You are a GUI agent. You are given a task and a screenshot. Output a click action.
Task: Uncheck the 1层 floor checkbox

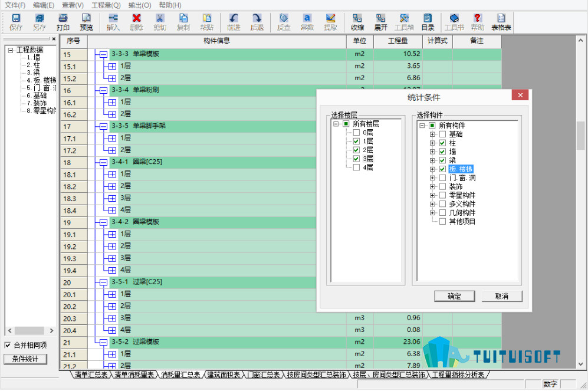pos(356,142)
